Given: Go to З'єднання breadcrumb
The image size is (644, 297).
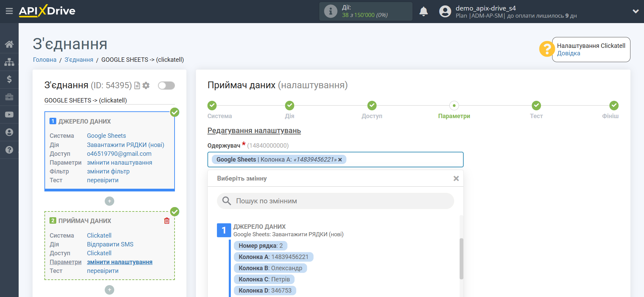Looking at the screenshot, I should 79,60.
